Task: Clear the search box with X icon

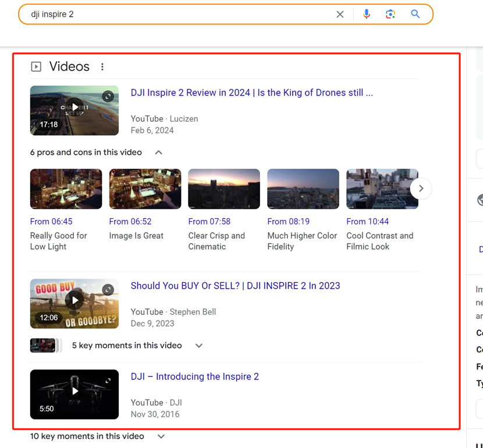Action: tap(340, 15)
